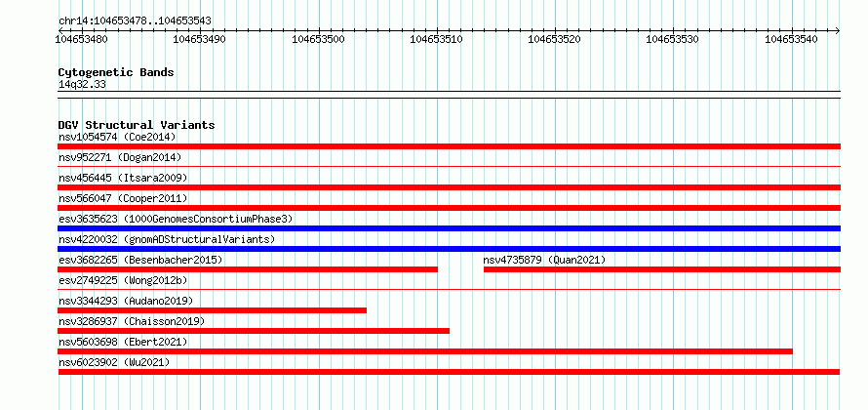The width and height of the screenshot is (868, 410).
Task: Open nsv456445 (Itsara2009) variant label
Action: (123, 178)
